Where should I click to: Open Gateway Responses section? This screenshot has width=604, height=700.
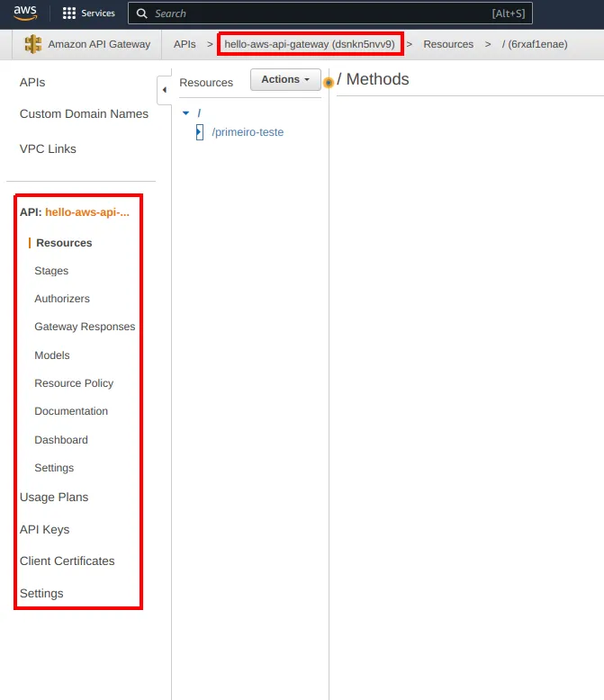coord(85,327)
